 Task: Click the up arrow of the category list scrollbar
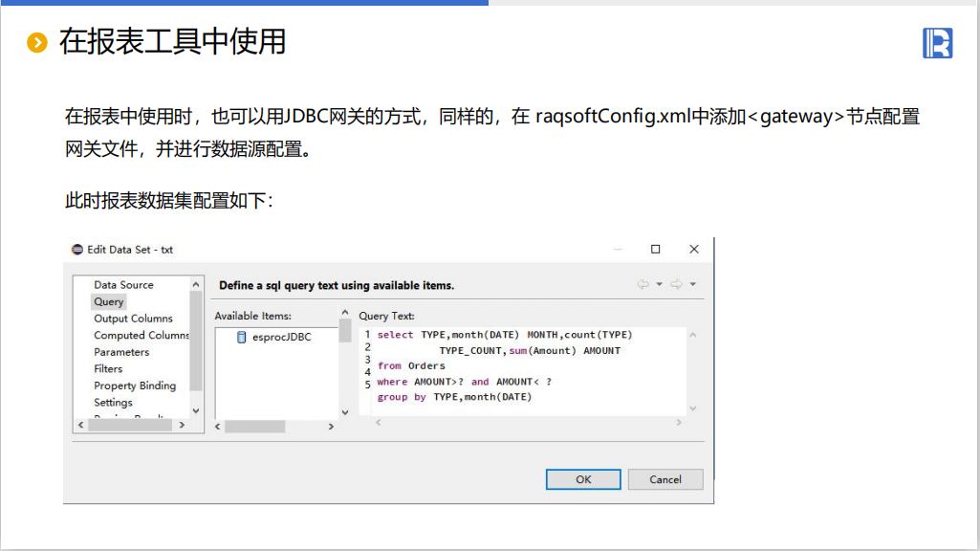(196, 284)
